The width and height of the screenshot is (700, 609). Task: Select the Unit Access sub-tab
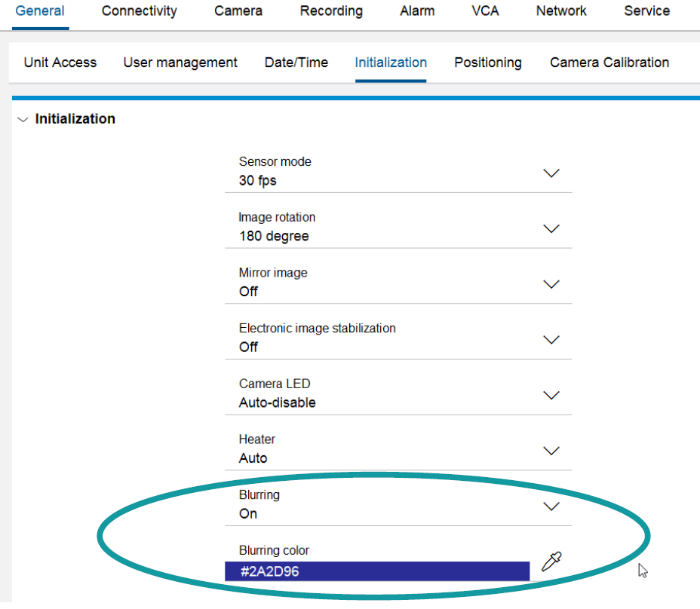[x=60, y=63]
